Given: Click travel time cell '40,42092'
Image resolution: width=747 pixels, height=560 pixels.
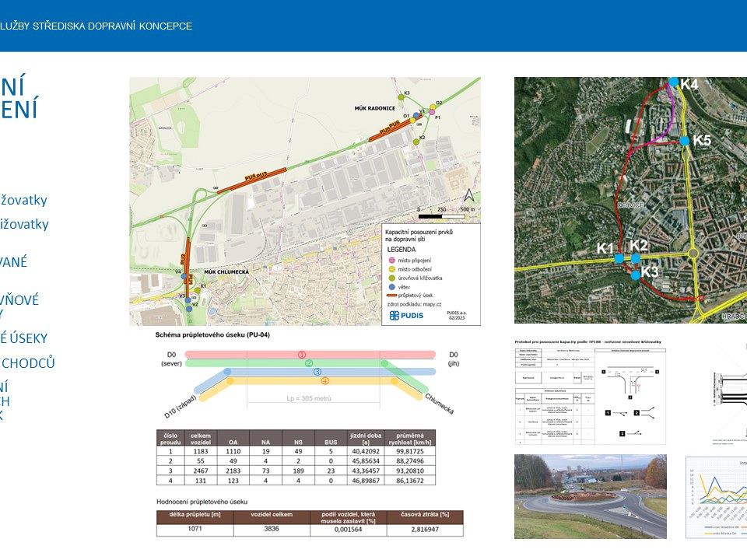Looking at the screenshot, I should (366, 451).
